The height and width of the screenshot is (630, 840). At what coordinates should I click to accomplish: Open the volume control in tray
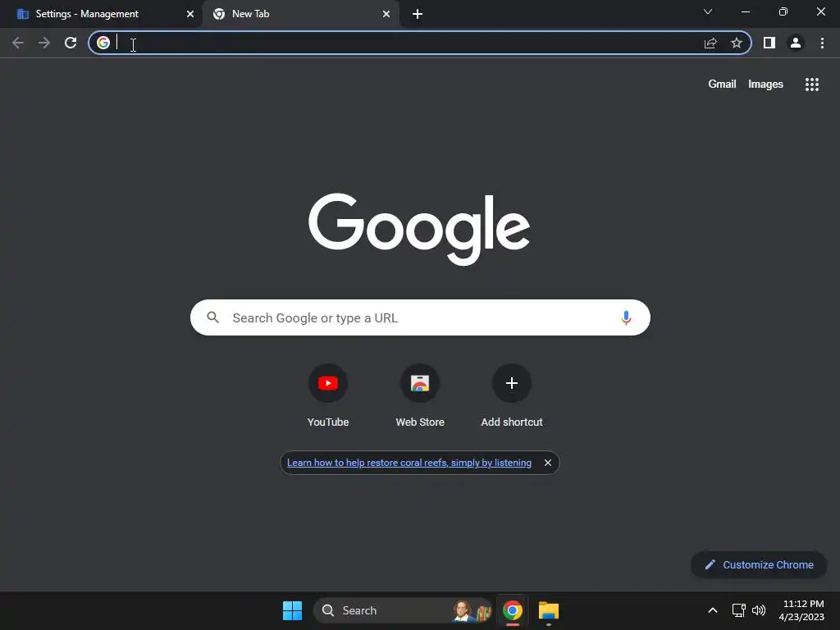coord(759,610)
